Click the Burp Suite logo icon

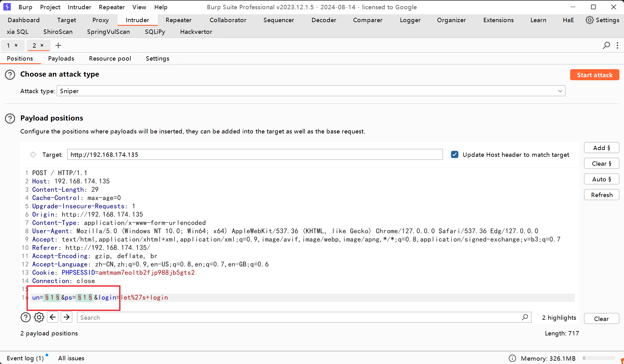[x=7, y=7]
